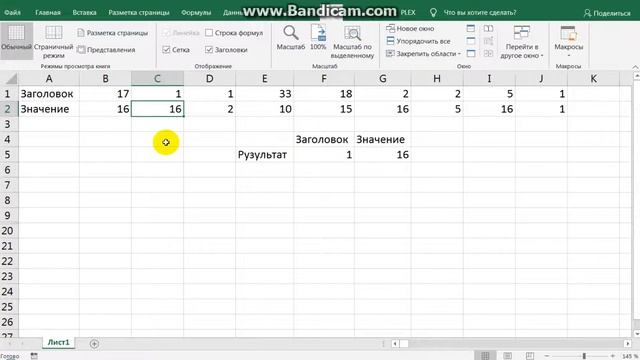Screen dimensions: 640x360
Task: Select cell E2 with value 10
Action: (x=264, y=109)
